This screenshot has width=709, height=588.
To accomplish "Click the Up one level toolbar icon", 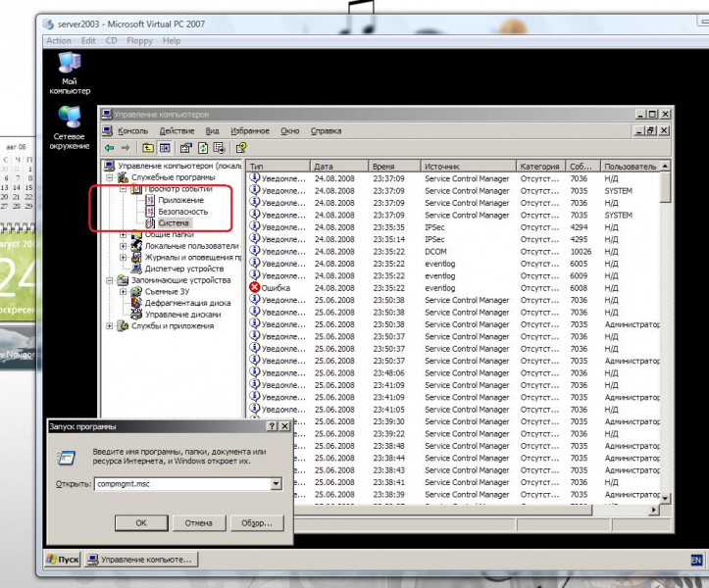I will tap(147, 148).
